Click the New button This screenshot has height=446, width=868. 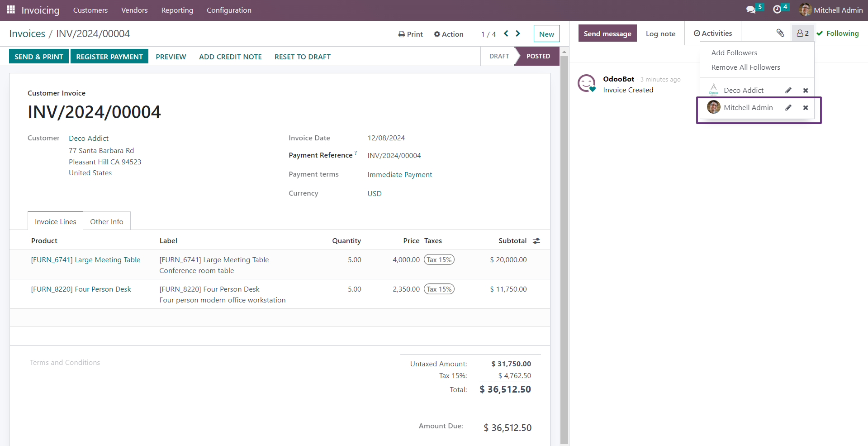point(546,34)
